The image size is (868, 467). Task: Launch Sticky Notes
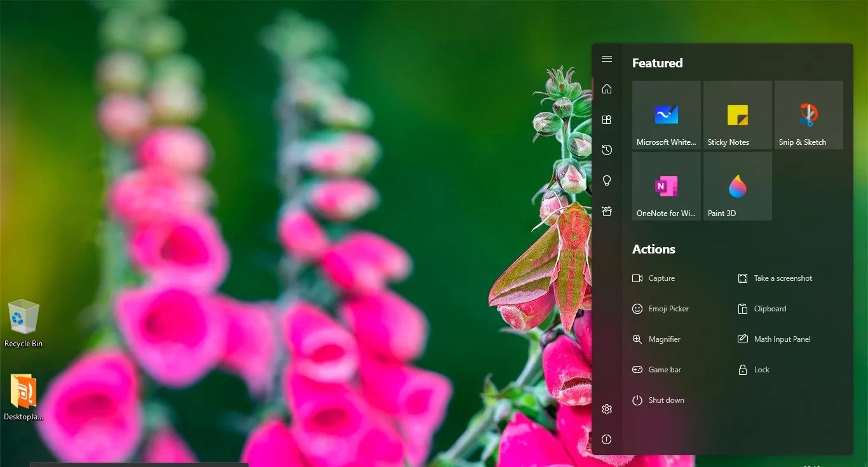(x=737, y=114)
